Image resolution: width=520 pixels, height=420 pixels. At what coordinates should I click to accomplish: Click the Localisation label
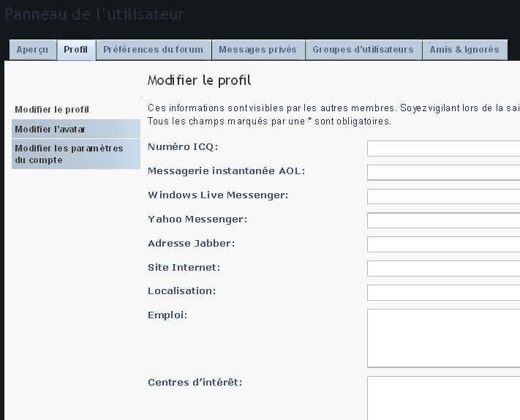[x=181, y=291]
